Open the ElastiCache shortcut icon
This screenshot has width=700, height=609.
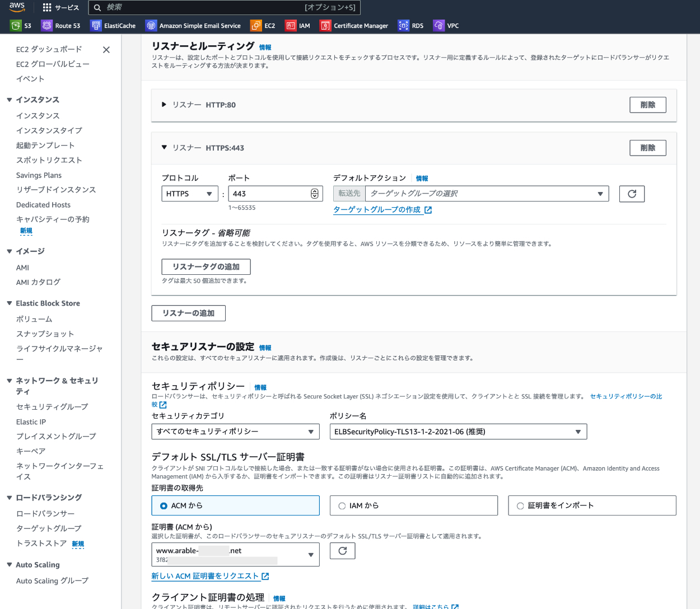(96, 26)
